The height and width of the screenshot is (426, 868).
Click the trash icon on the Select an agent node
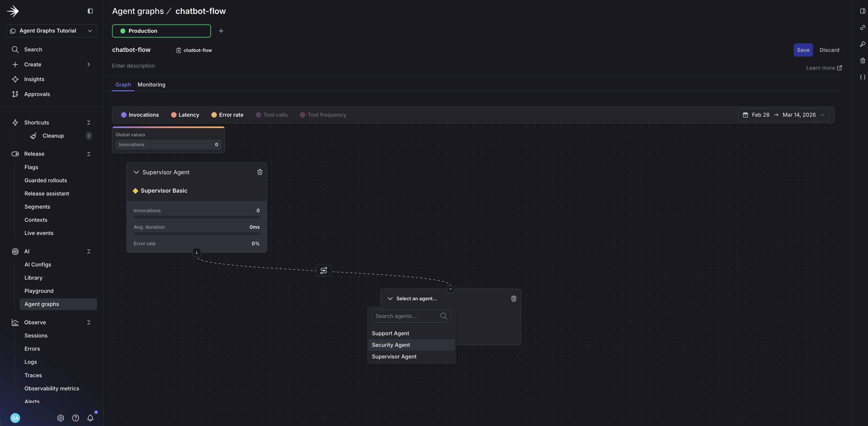513,298
